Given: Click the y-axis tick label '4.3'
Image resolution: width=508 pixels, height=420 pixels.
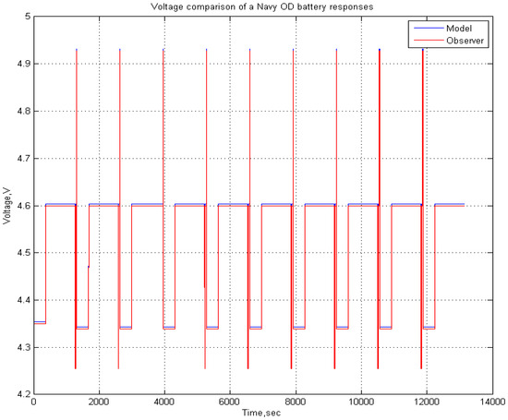Looking at the screenshot, I should tap(23, 347).
